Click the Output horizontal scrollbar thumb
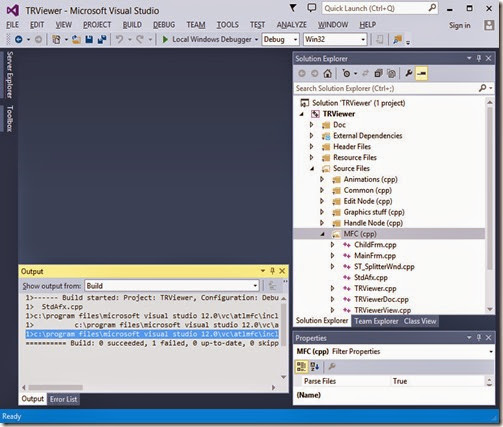This screenshot has width=503, height=427. click(56, 387)
